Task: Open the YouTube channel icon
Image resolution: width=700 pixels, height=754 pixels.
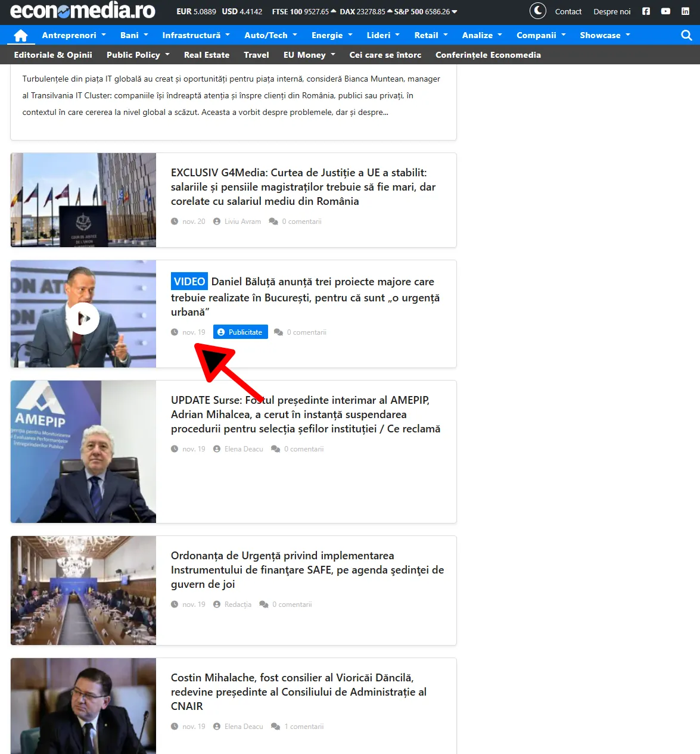Action: 665,11
